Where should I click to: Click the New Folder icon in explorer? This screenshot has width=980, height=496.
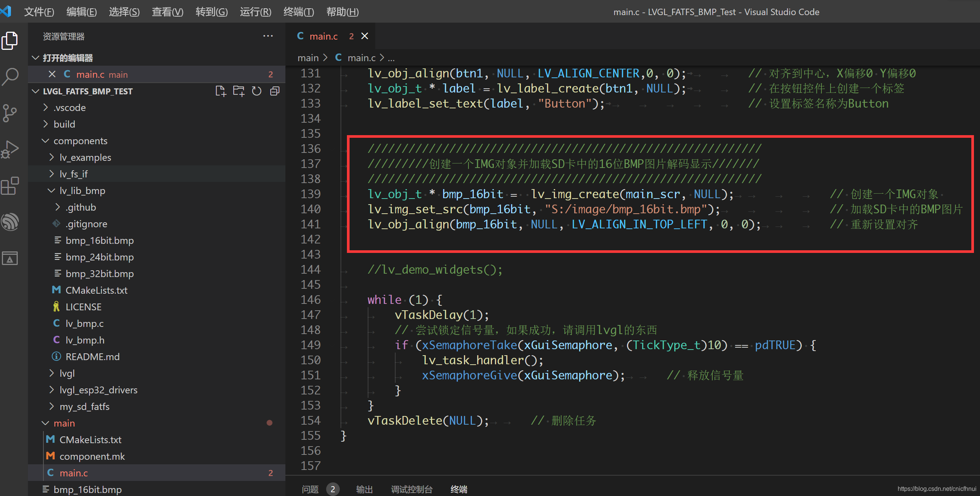239,91
